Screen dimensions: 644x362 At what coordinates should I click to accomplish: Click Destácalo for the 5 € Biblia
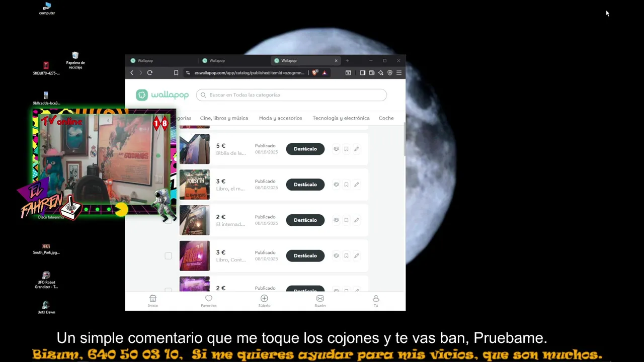click(305, 149)
